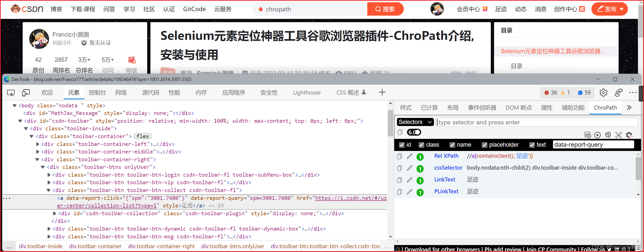
Task: Edit the PLinkText with pencil icon
Action: click(410, 192)
